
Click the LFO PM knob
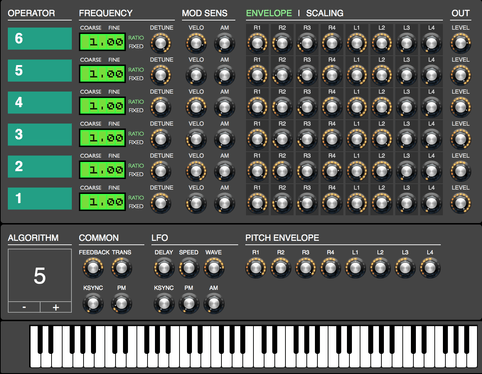[x=189, y=304]
